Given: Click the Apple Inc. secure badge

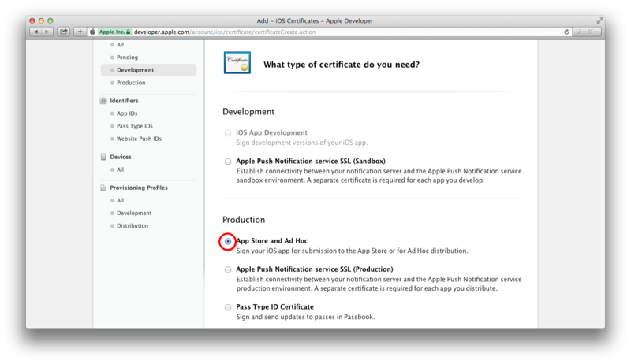Looking at the screenshot, I should coord(114,32).
